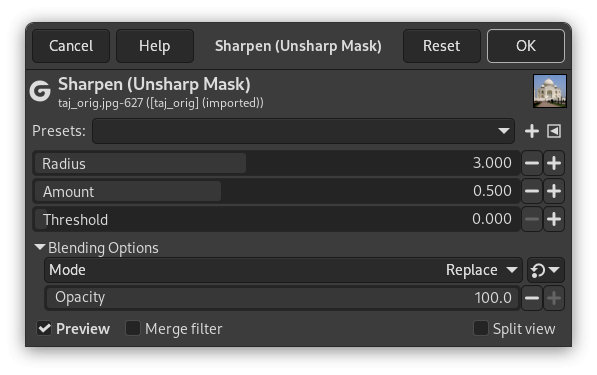Screen dimensions: 597x375
Task: Click the blend mode reset/switch icon
Action: 545,270
